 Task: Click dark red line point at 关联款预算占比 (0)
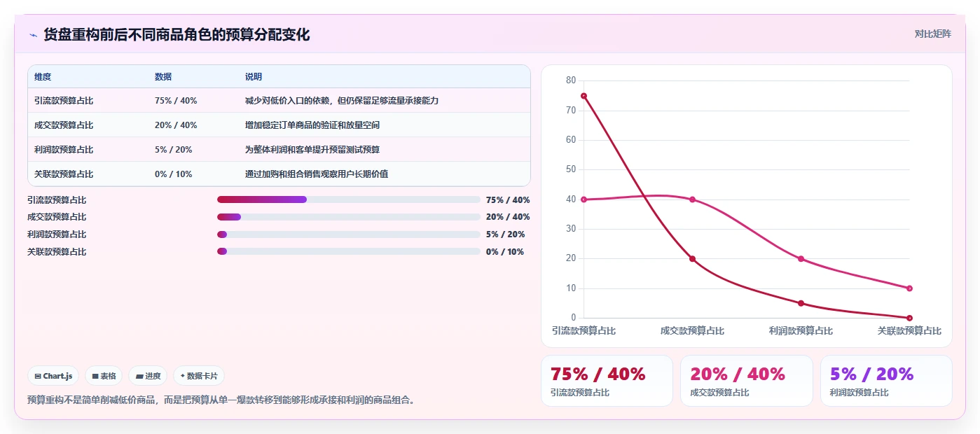pos(909,318)
